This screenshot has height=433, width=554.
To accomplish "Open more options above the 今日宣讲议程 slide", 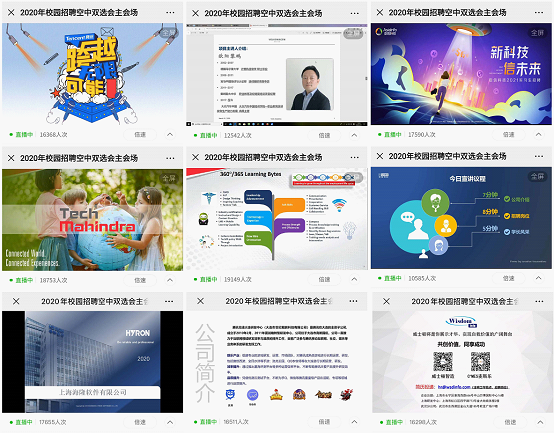I will coord(539,156).
